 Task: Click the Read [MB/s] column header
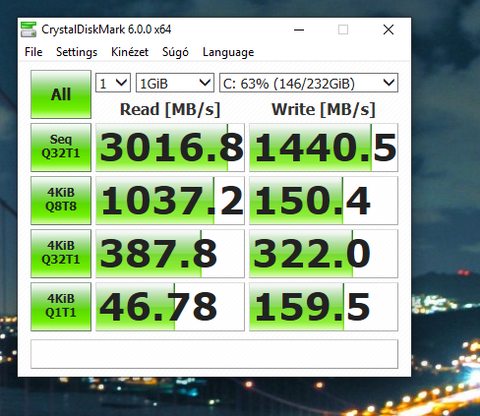click(170, 109)
